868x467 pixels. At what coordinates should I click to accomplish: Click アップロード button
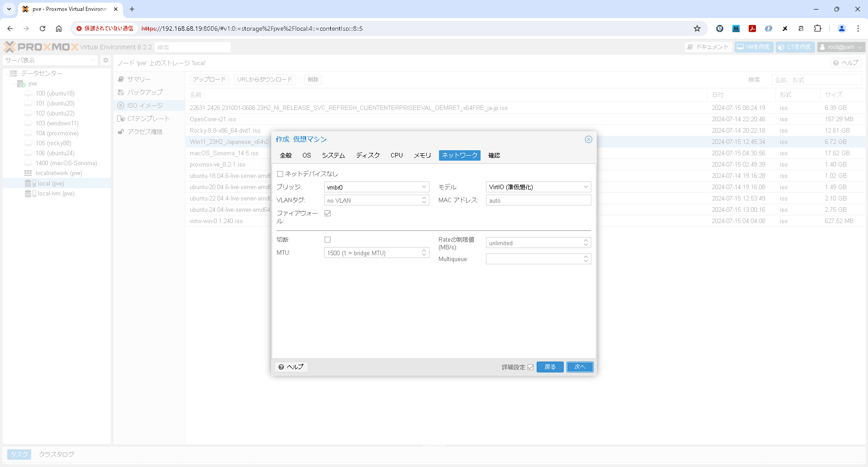(x=209, y=80)
